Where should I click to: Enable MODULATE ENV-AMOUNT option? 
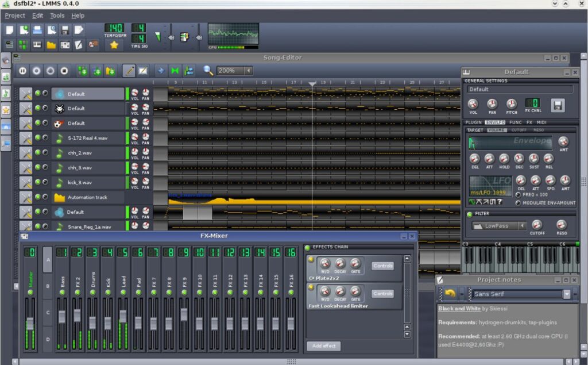pos(519,203)
